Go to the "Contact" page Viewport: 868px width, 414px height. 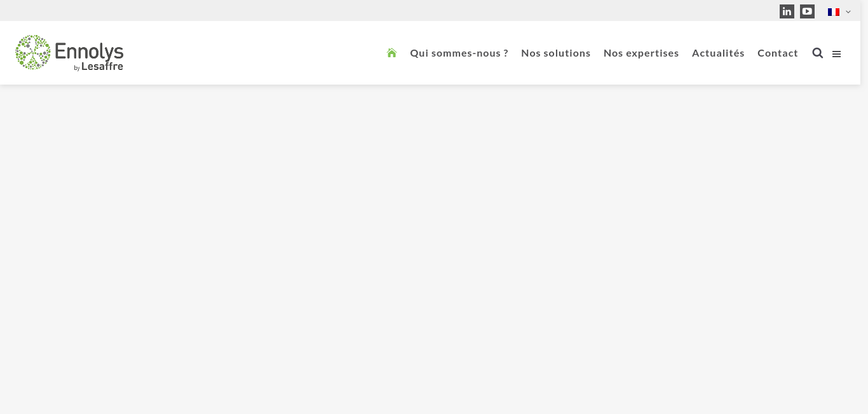coord(777,53)
